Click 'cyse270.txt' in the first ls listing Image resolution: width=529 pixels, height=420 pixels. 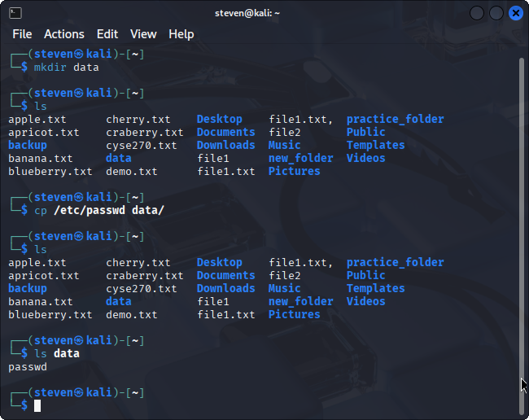point(141,145)
